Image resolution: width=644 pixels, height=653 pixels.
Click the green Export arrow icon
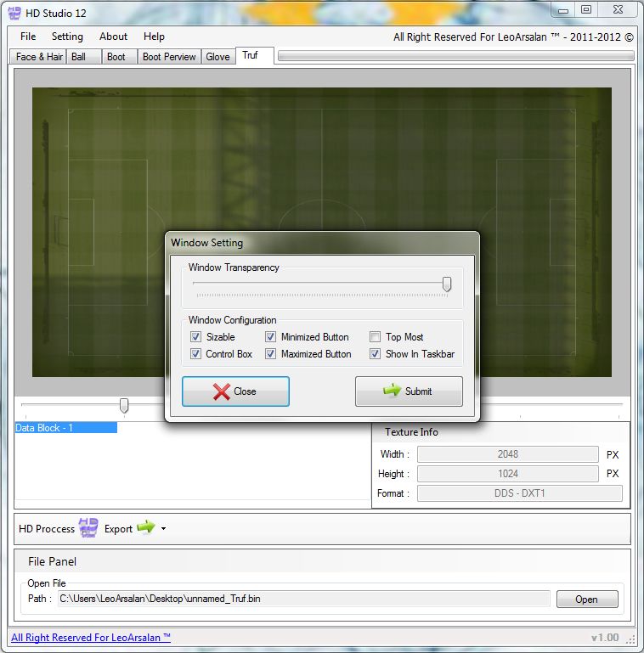[145, 528]
